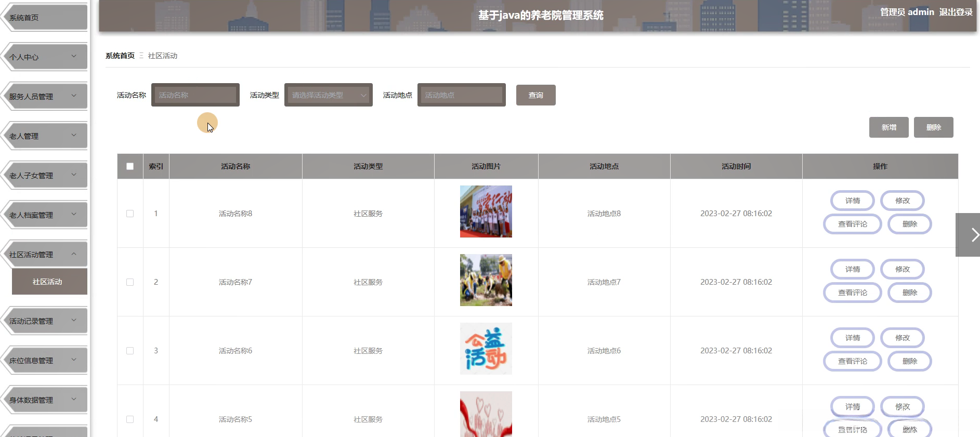The image size is (980, 437).
Task: Click the 活动地点 column header
Action: tap(604, 166)
